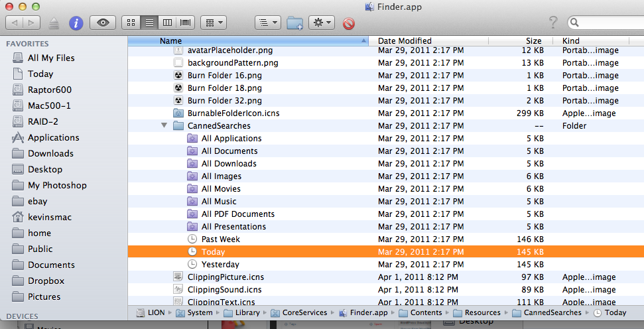
Task: Select Today in the sidebar favorites
Action: point(40,74)
